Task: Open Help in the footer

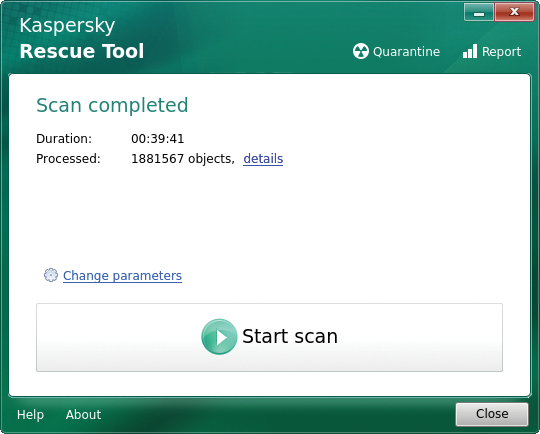Action: click(30, 414)
